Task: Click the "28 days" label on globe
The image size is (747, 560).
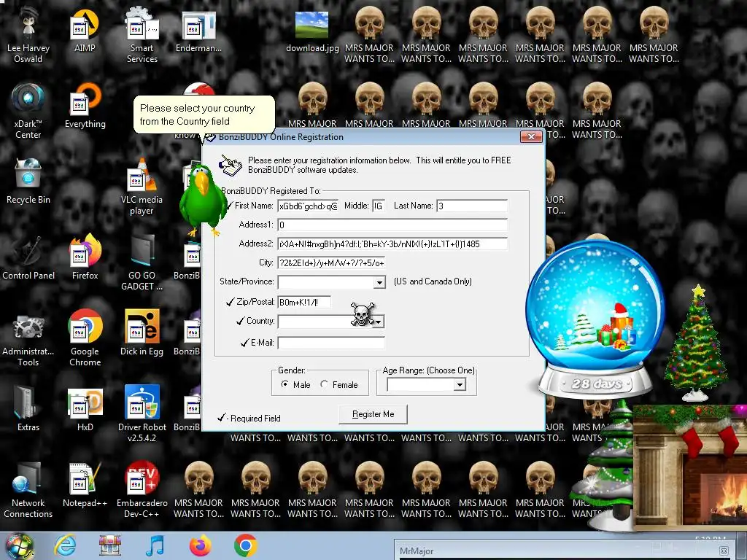Action: (597, 384)
